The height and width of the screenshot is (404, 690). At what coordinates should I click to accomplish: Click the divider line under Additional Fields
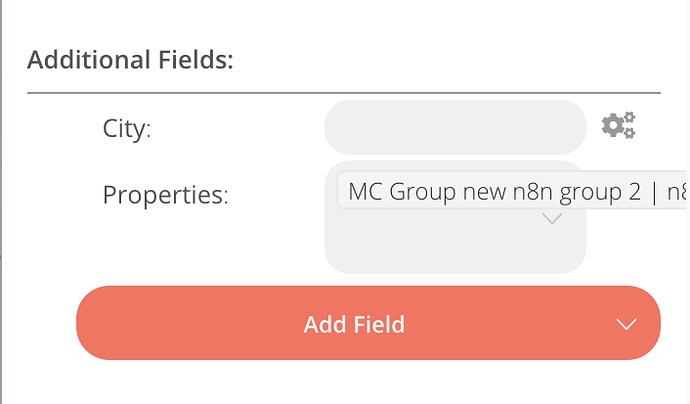[x=344, y=93]
